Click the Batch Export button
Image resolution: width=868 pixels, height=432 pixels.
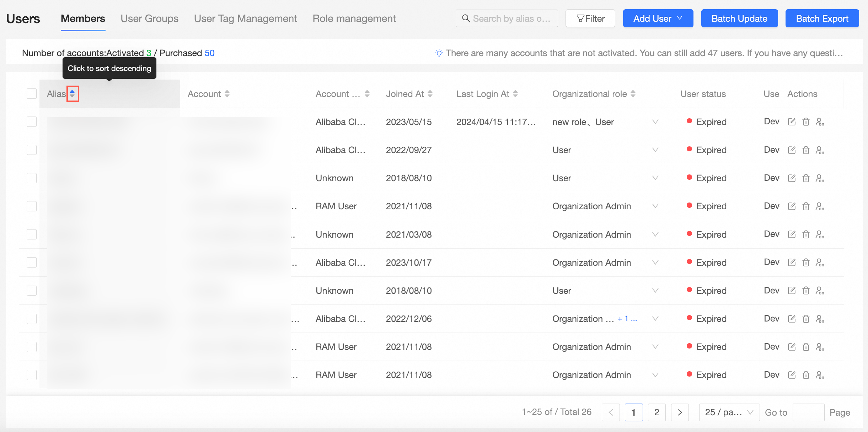click(822, 18)
